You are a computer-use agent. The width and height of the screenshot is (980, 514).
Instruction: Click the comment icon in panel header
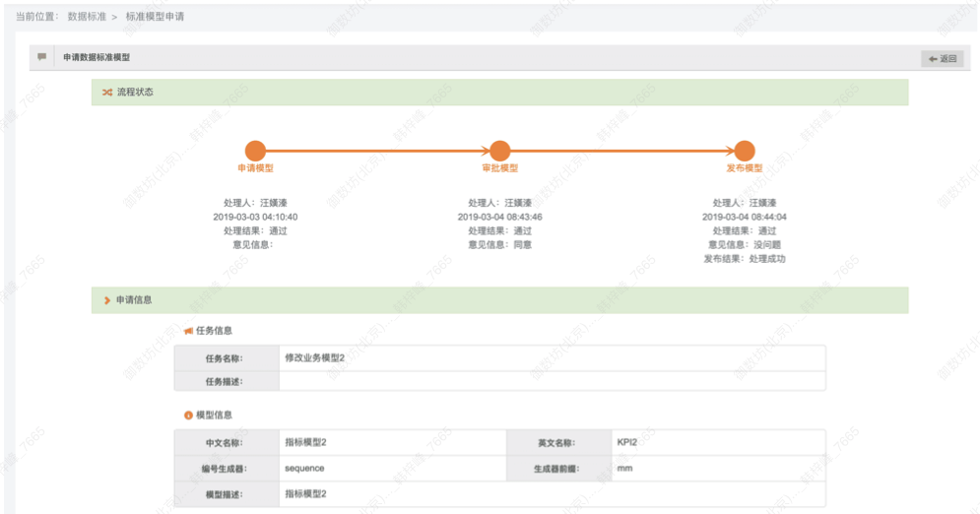41,57
